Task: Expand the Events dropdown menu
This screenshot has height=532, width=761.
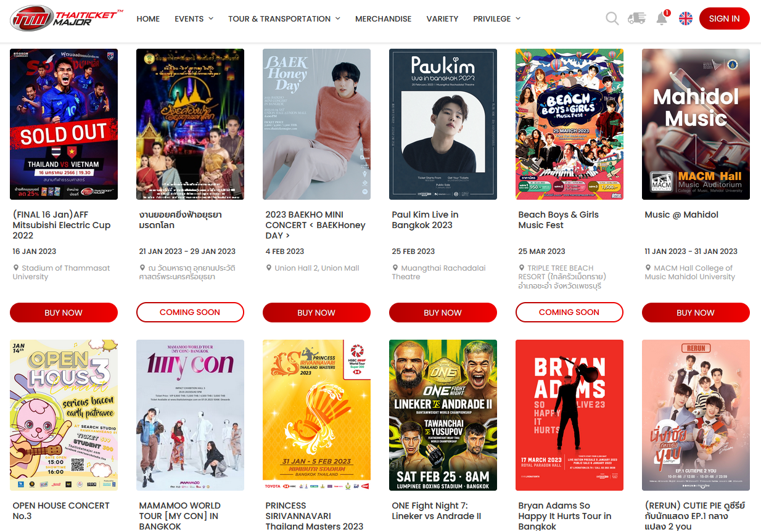Action: (194, 18)
